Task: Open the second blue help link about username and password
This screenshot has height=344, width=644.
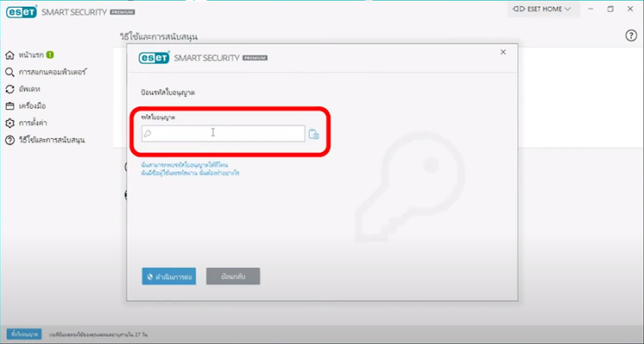Action: click(190, 173)
